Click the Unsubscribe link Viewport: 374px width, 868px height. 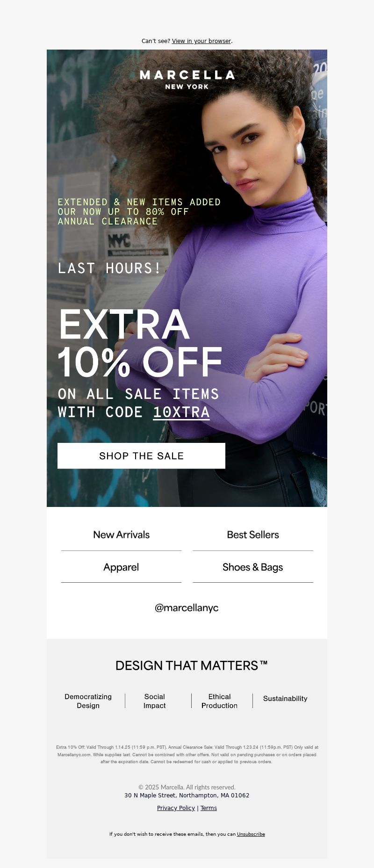(251, 834)
